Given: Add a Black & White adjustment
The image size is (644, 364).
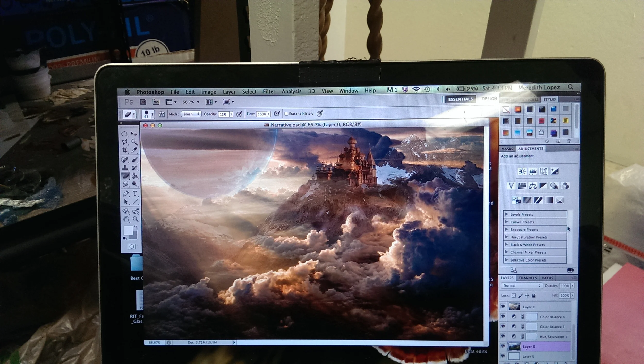Looking at the screenshot, I should tap(544, 186).
